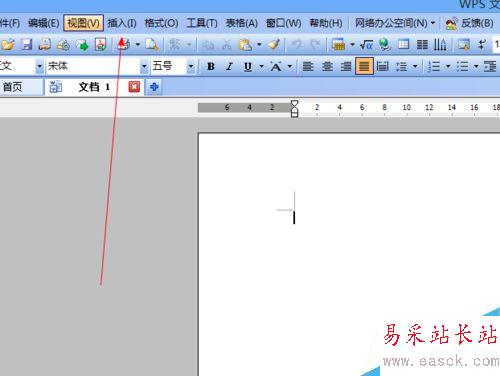This screenshot has width=500, height=376.
Task: Open the 帮助(H) menu
Action: coord(326,23)
